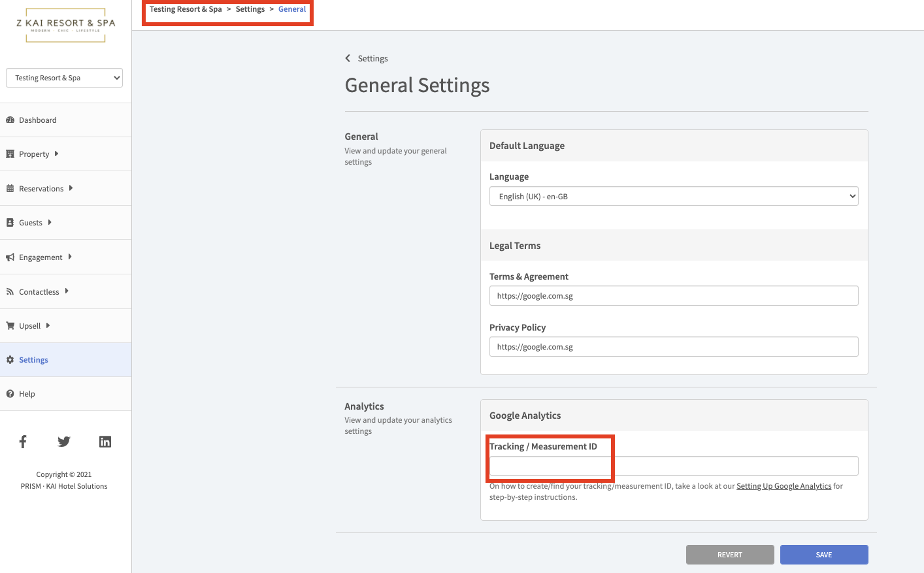Open the Testing Resort & Spa property selector
The height and width of the screenshot is (573, 924).
coord(64,78)
